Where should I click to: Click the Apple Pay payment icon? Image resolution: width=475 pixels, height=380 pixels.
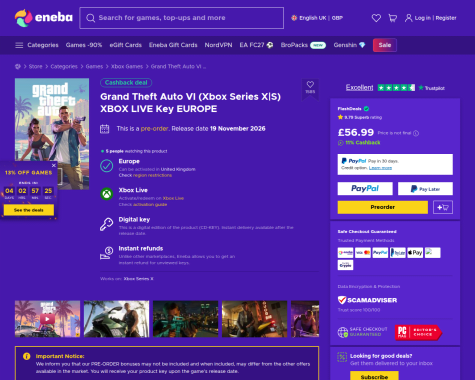[415, 253]
